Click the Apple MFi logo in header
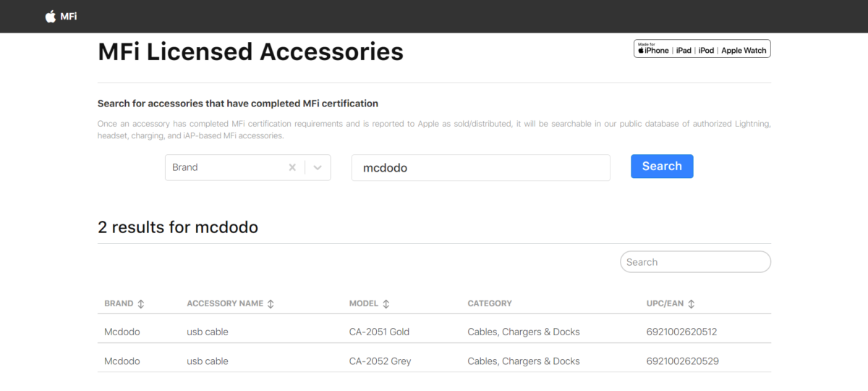Image resolution: width=868 pixels, height=391 pixels. click(x=61, y=17)
